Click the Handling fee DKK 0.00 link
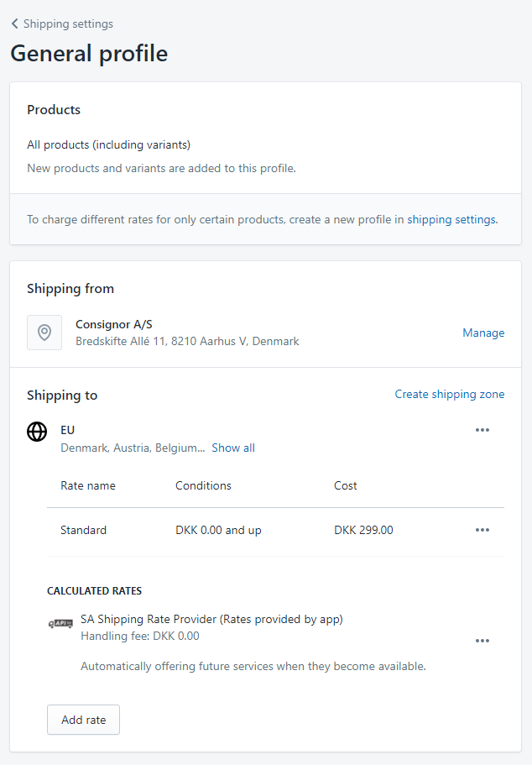The width and height of the screenshot is (532, 765). point(140,637)
